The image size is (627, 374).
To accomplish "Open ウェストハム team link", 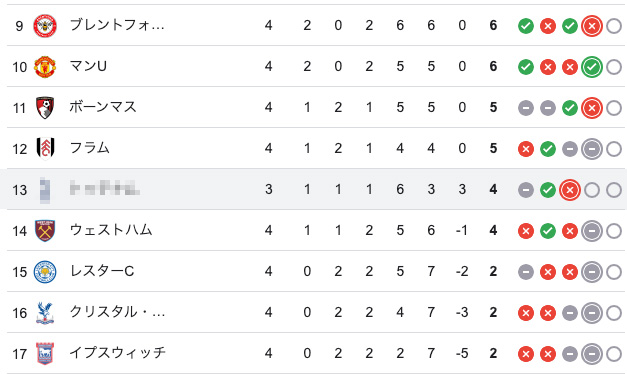I will tap(111, 230).
